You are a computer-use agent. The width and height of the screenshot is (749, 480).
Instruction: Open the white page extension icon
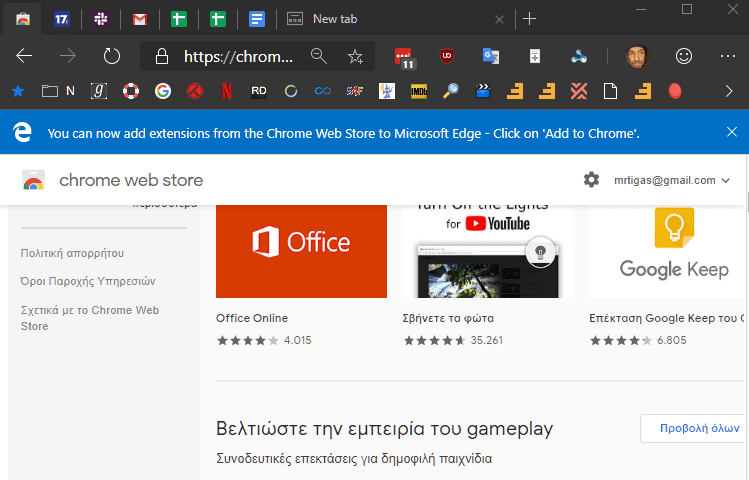(x=535, y=56)
